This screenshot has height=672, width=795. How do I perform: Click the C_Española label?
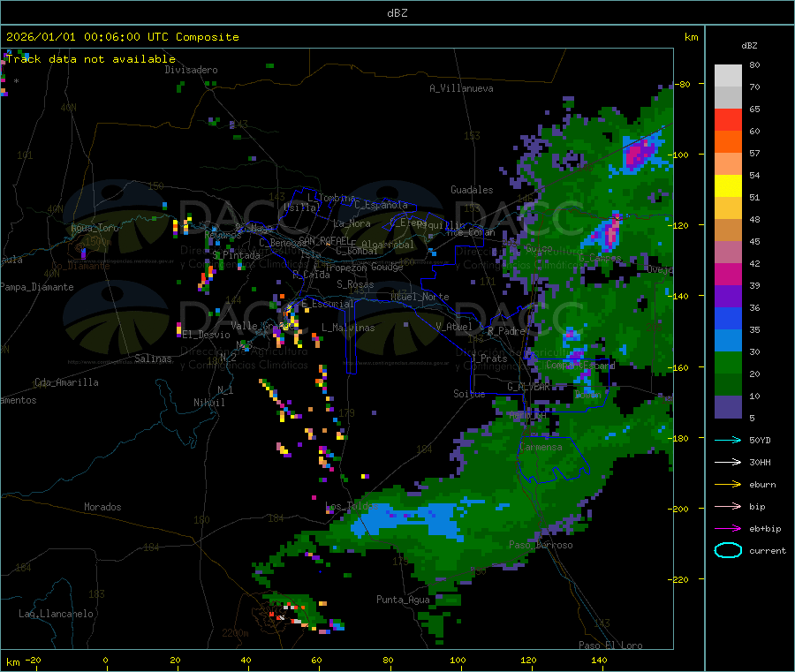click(x=382, y=205)
